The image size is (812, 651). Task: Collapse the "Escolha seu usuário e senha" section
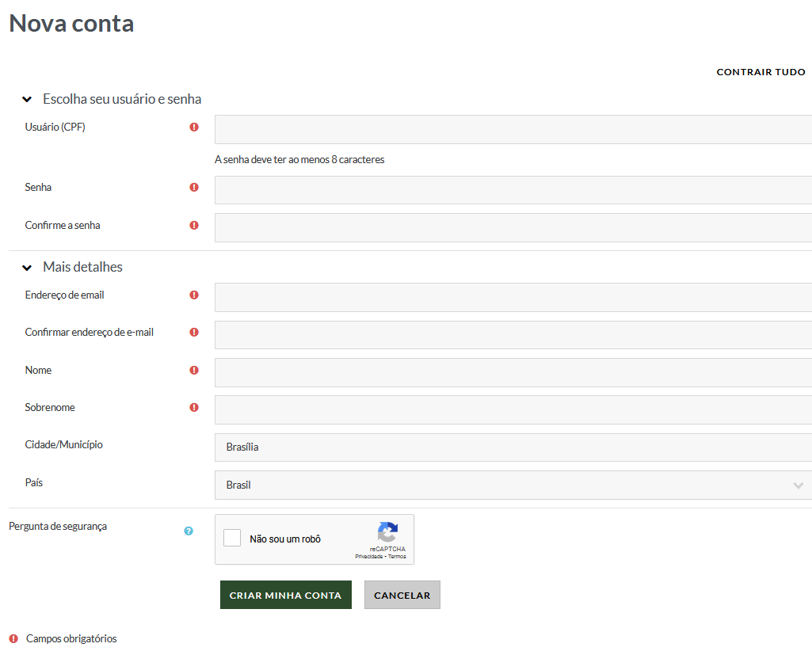coord(27,100)
